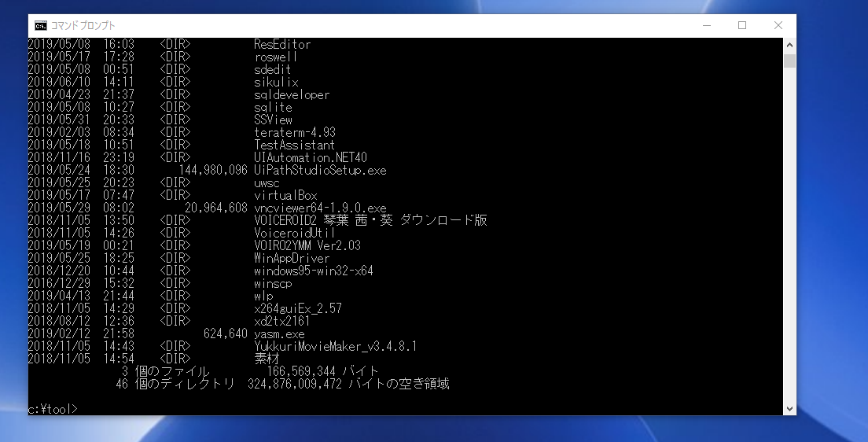Viewport: 868px width, 442px height.
Task: Click the c:\tool> command prompt line
Action: (53, 409)
